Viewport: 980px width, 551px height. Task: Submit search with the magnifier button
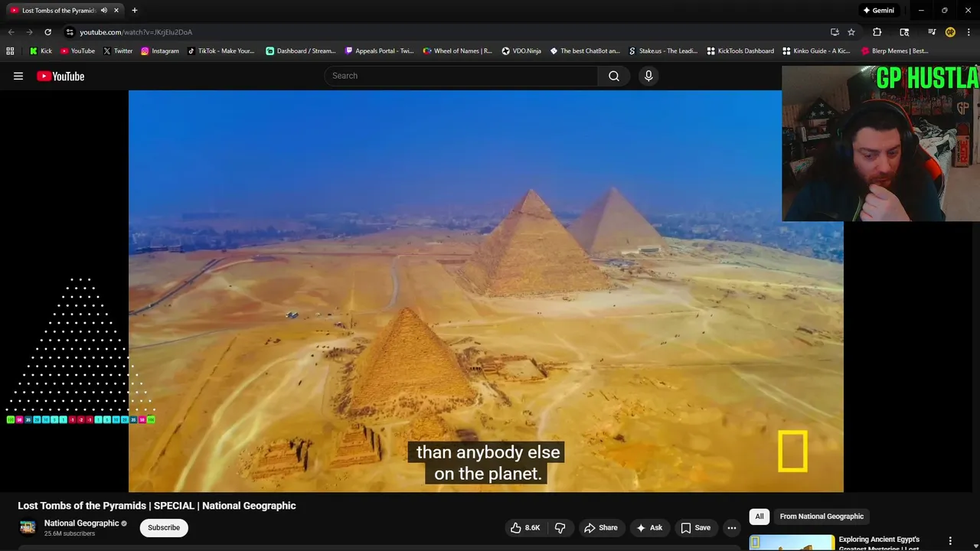pos(614,76)
